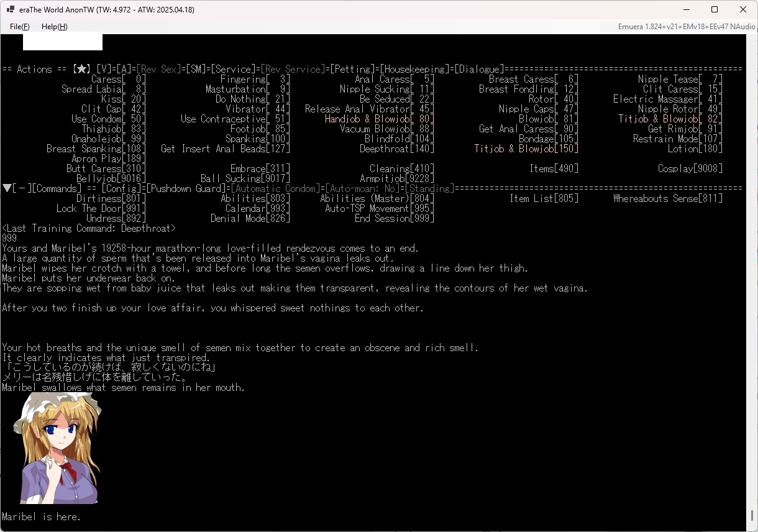The height and width of the screenshot is (532, 758).
Task: Switch to the [Service] actions tab
Action: [233, 69]
